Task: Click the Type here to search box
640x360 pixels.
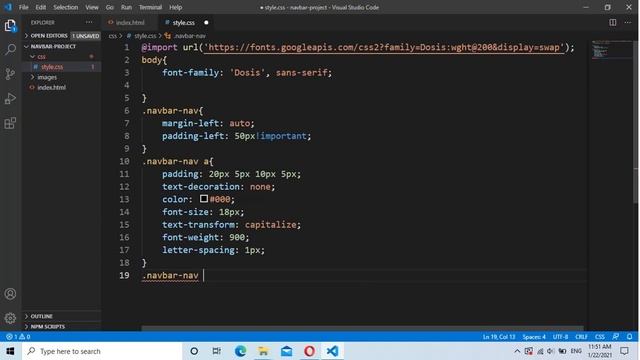Action: click(x=102, y=351)
